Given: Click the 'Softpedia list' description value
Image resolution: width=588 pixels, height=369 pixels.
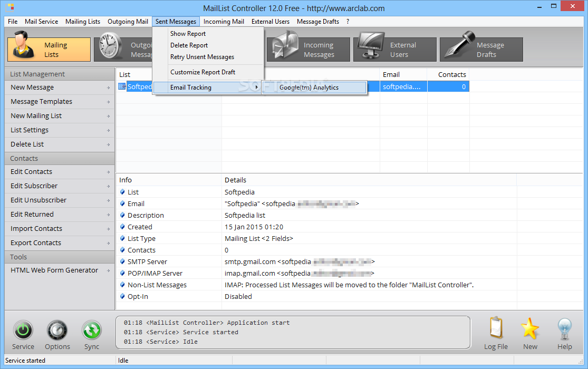Looking at the screenshot, I should click(x=245, y=215).
